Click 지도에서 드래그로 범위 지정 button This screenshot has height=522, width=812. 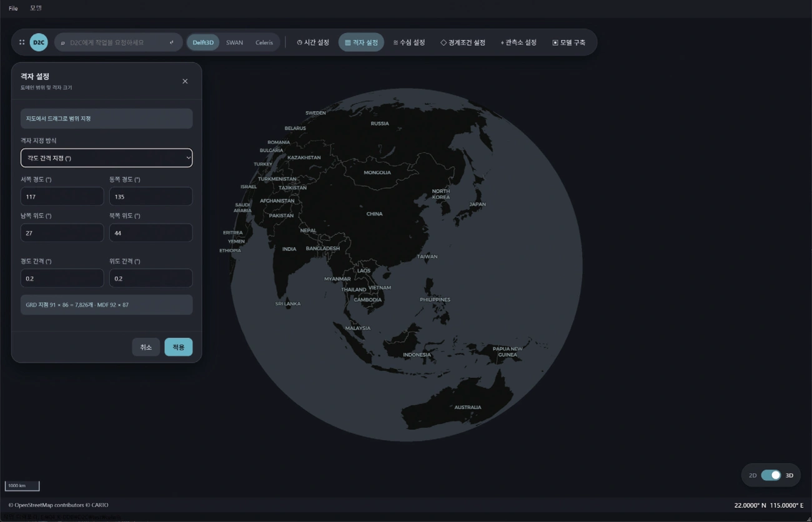107,119
